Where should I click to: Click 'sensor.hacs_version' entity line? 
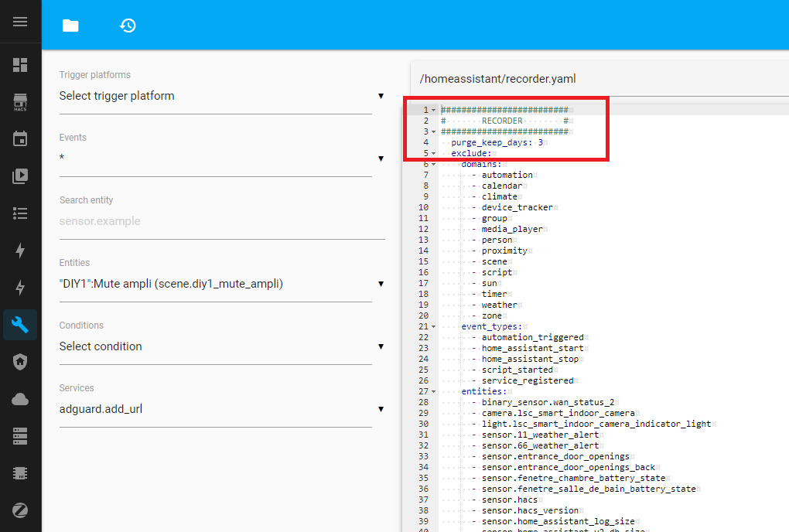pyautogui.click(x=531, y=510)
